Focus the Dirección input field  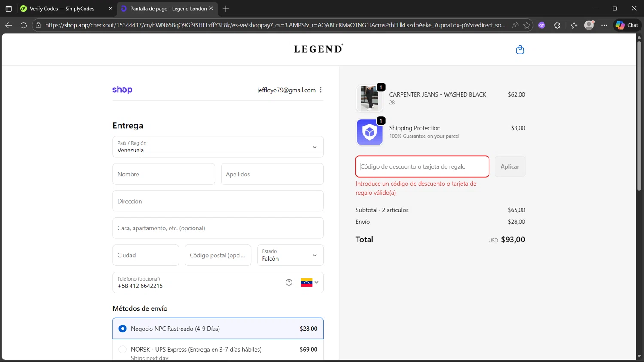click(x=218, y=201)
